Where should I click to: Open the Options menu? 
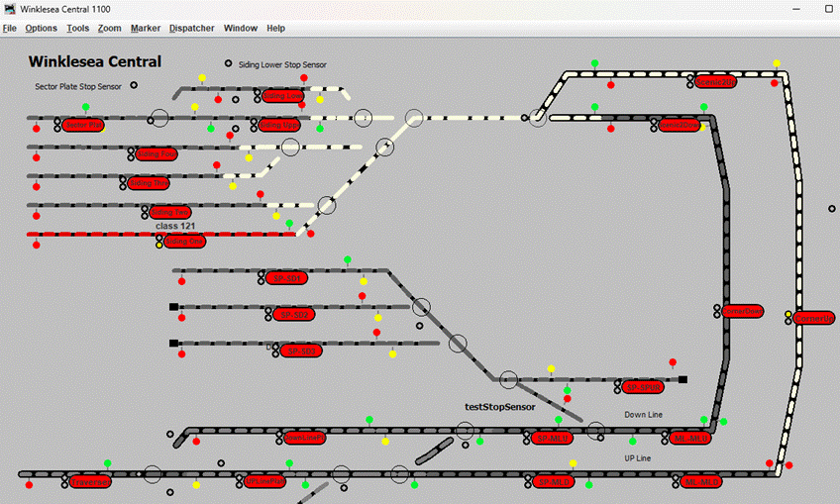point(41,29)
